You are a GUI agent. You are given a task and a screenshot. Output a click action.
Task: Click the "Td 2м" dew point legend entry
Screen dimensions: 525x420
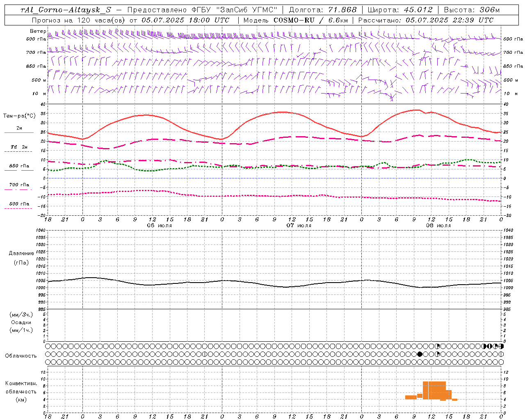click(x=19, y=147)
